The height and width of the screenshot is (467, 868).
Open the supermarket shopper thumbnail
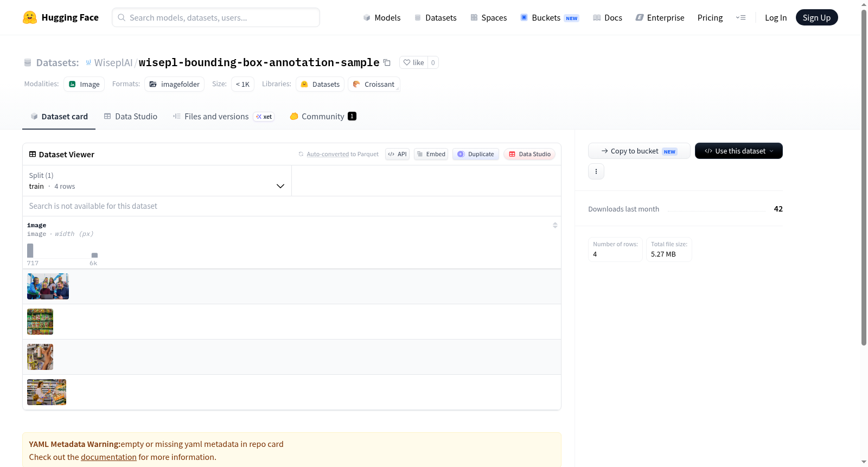tap(47, 392)
